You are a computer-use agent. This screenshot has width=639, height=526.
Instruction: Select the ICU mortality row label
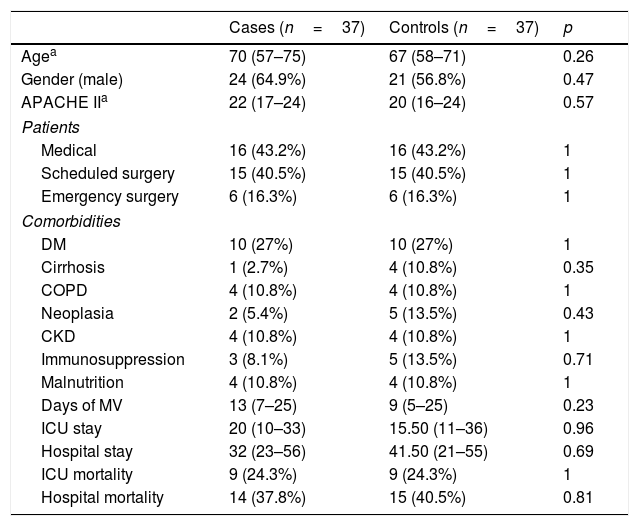87,476
